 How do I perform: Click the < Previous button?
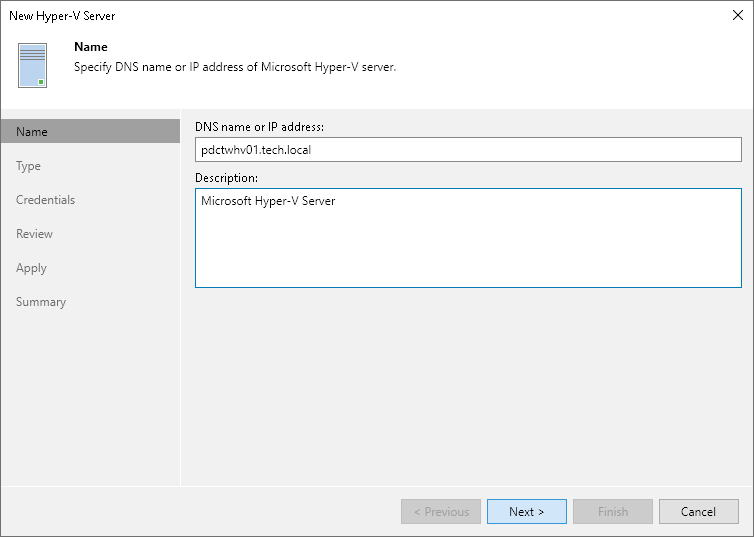pyautogui.click(x=441, y=512)
